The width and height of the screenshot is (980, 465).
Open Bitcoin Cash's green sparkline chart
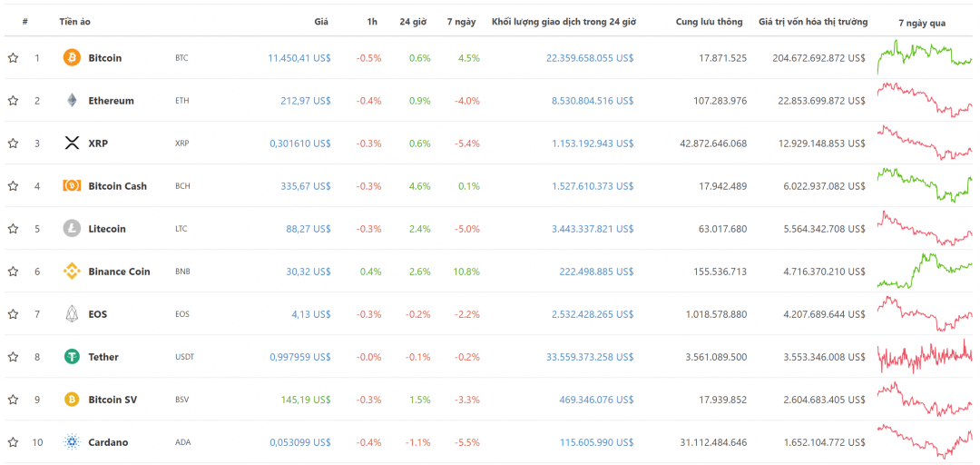pyautogui.click(x=925, y=185)
